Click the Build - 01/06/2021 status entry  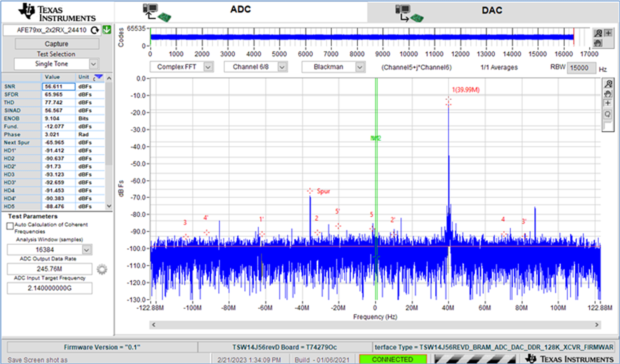pyautogui.click(x=322, y=360)
